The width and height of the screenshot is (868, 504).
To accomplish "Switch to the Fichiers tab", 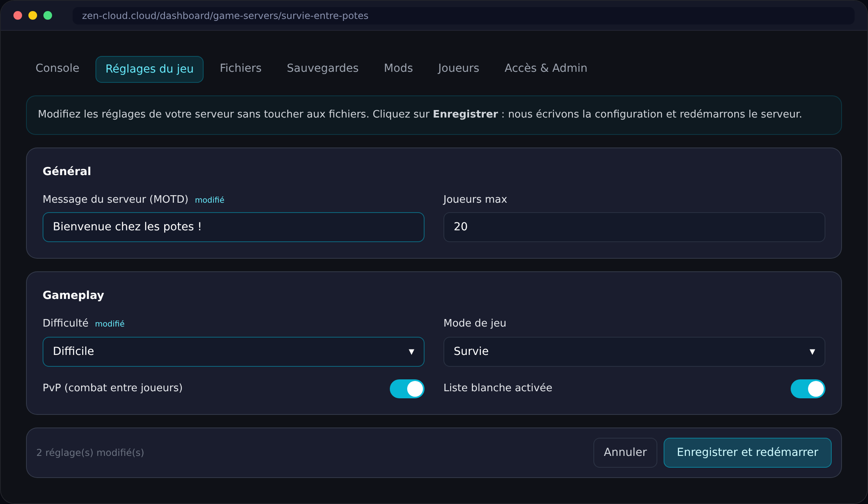I will [x=240, y=68].
